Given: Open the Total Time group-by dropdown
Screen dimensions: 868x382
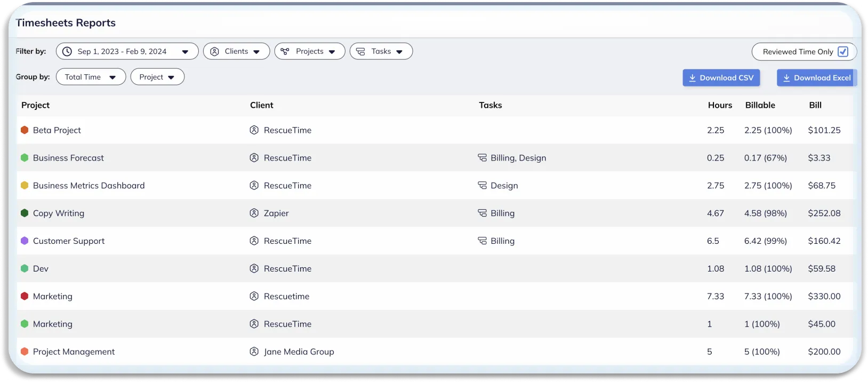Looking at the screenshot, I should (x=91, y=77).
